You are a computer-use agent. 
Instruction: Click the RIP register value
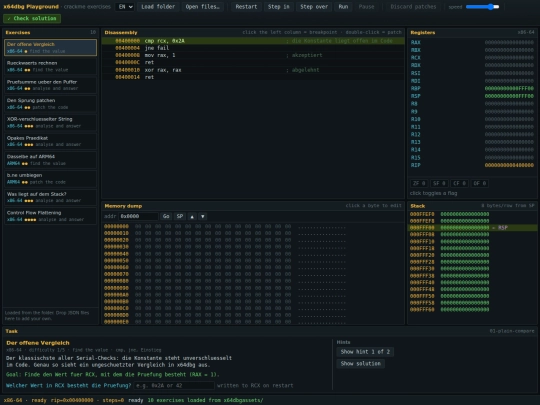click(509, 165)
